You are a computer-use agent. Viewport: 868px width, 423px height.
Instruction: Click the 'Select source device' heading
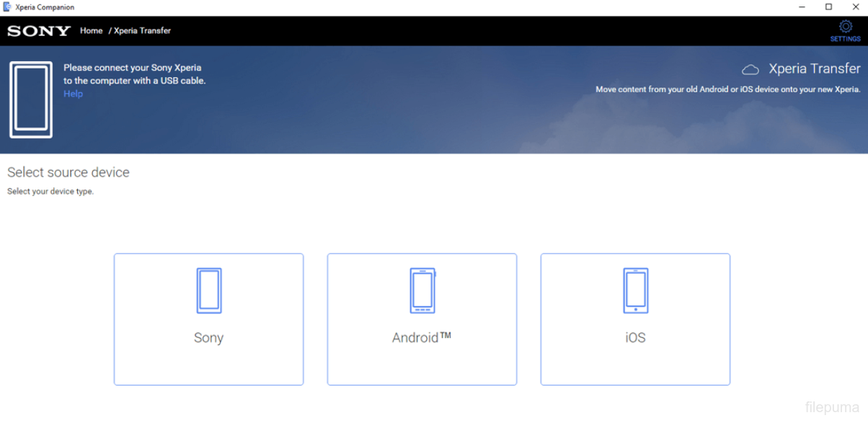[x=68, y=173]
